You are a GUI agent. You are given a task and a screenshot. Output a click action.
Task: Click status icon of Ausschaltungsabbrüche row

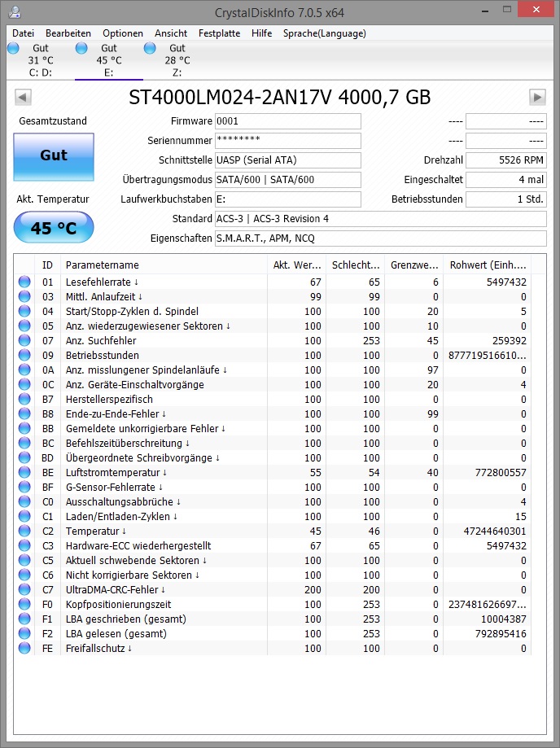pyautogui.click(x=24, y=502)
